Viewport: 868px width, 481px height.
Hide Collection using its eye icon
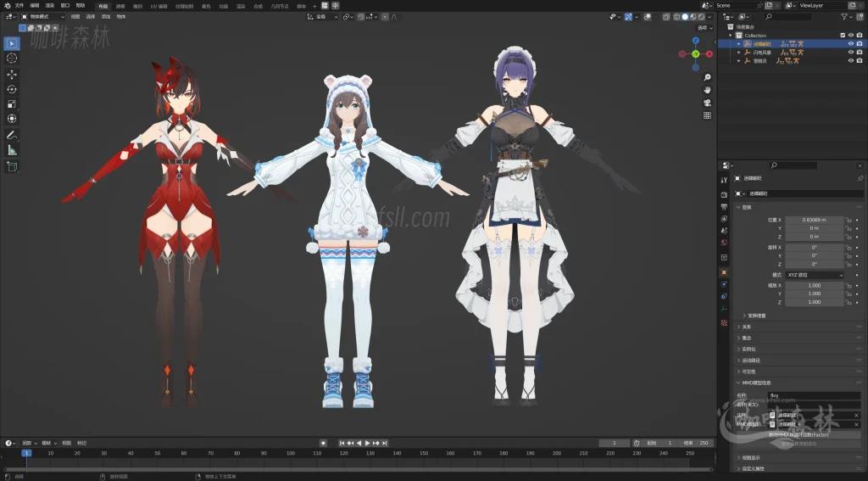click(851, 35)
